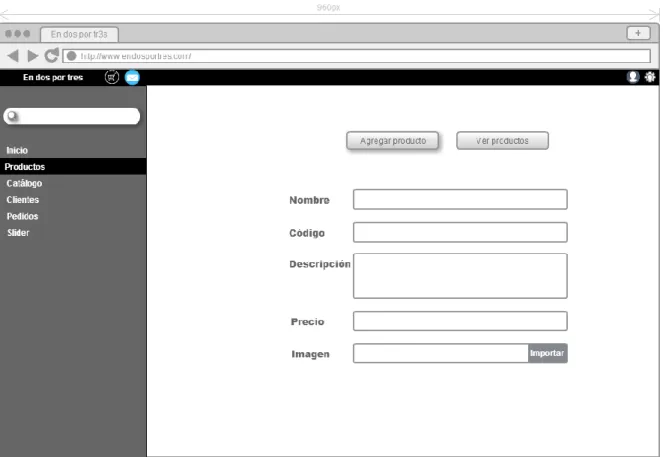Click the Descripción label text
The width and height of the screenshot is (663, 457).
[320, 264]
